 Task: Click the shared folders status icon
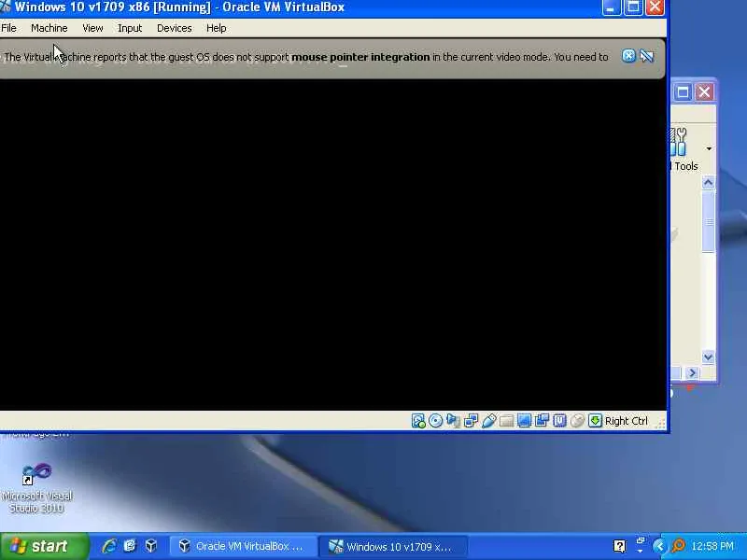506,421
